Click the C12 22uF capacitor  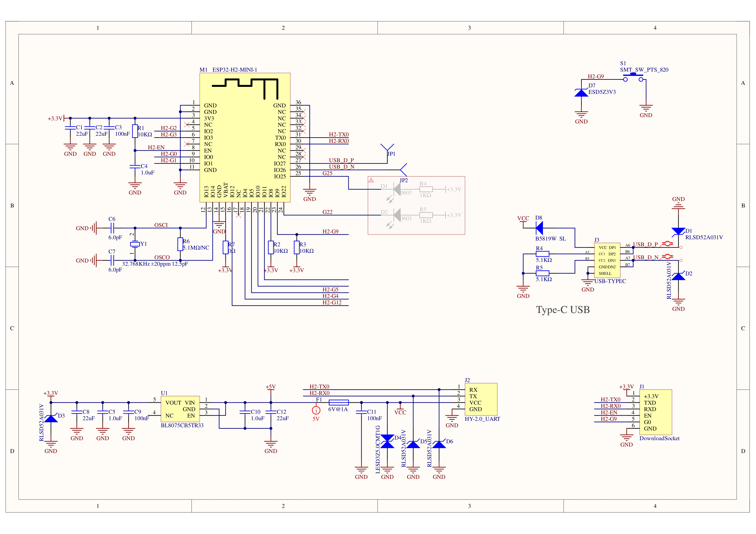click(x=271, y=412)
